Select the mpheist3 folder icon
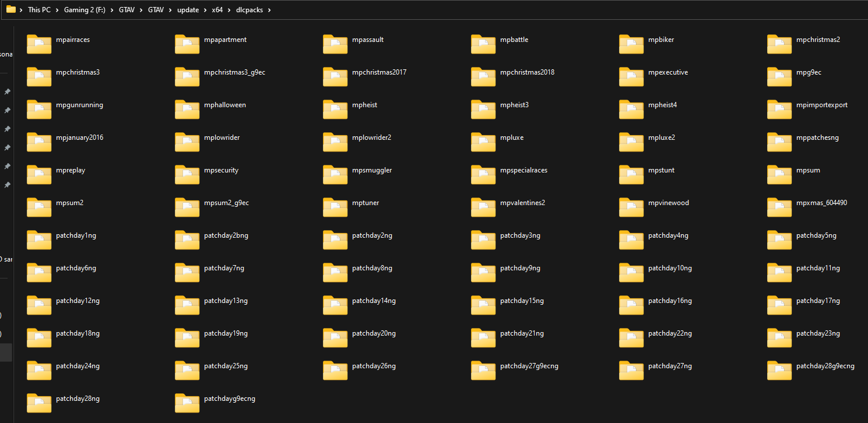868x423 pixels. (483, 109)
